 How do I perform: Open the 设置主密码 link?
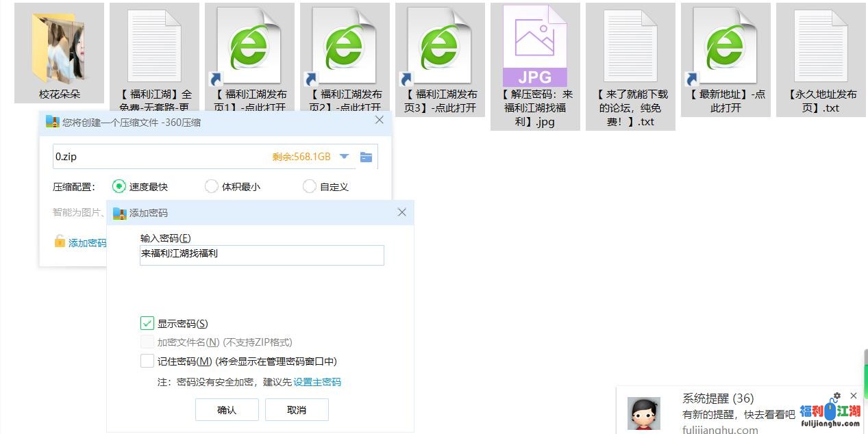click(x=317, y=382)
